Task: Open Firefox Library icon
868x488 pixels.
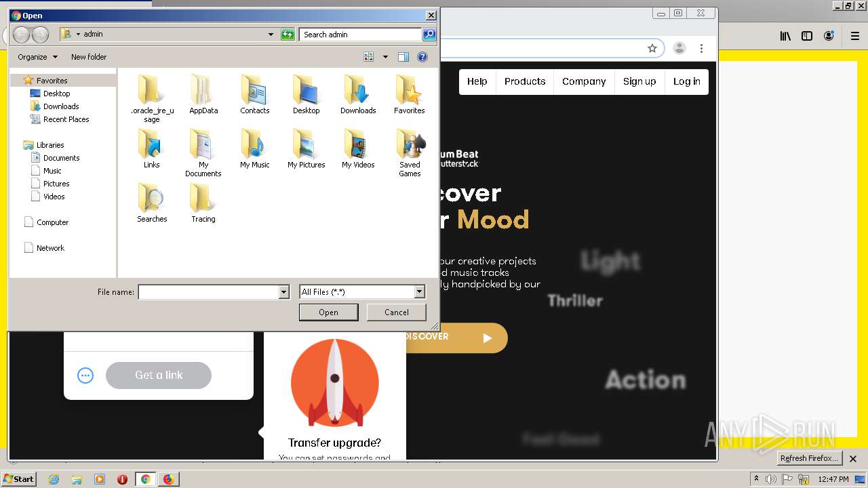Action: tap(785, 37)
